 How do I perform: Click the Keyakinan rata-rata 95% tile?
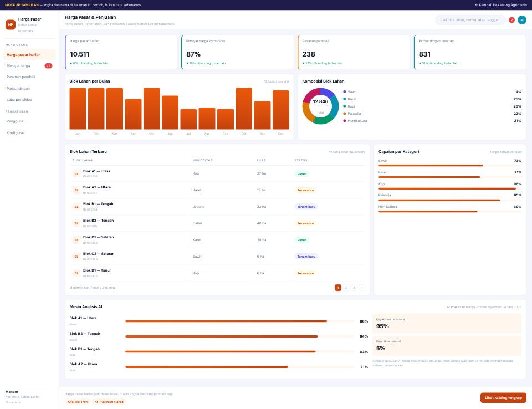click(447, 324)
